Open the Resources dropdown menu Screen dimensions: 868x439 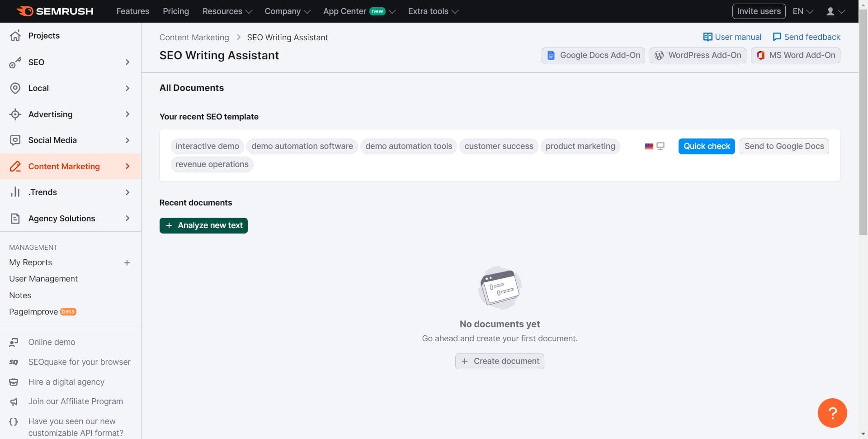(x=227, y=11)
